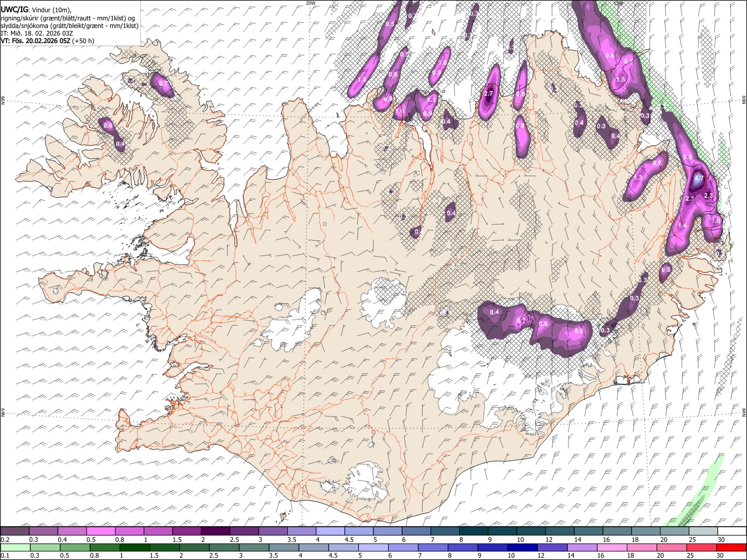Select the upper legend swatch between 12 and 14
Viewport: 747px width, 560px height.
[x=560, y=531]
